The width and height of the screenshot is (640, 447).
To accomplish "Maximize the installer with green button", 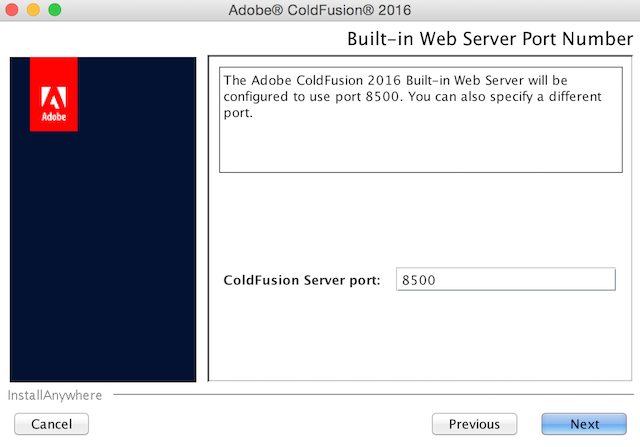I will click(x=55, y=10).
